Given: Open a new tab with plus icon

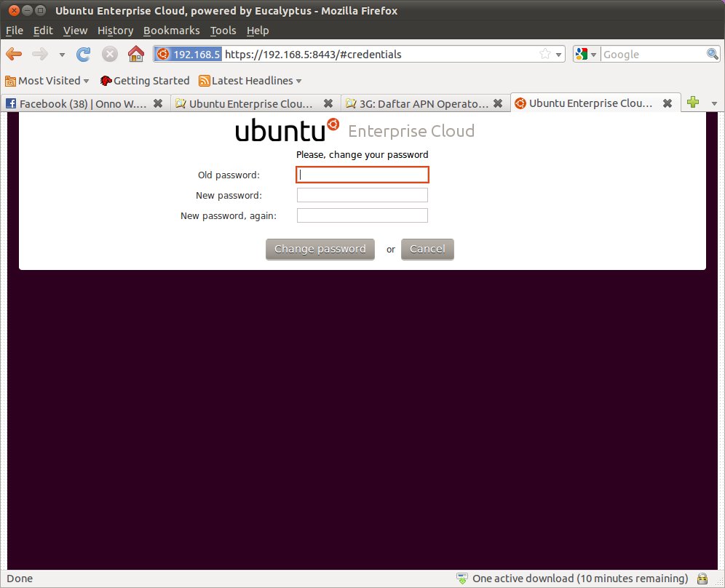Looking at the screenshot, I should point(692,103).
